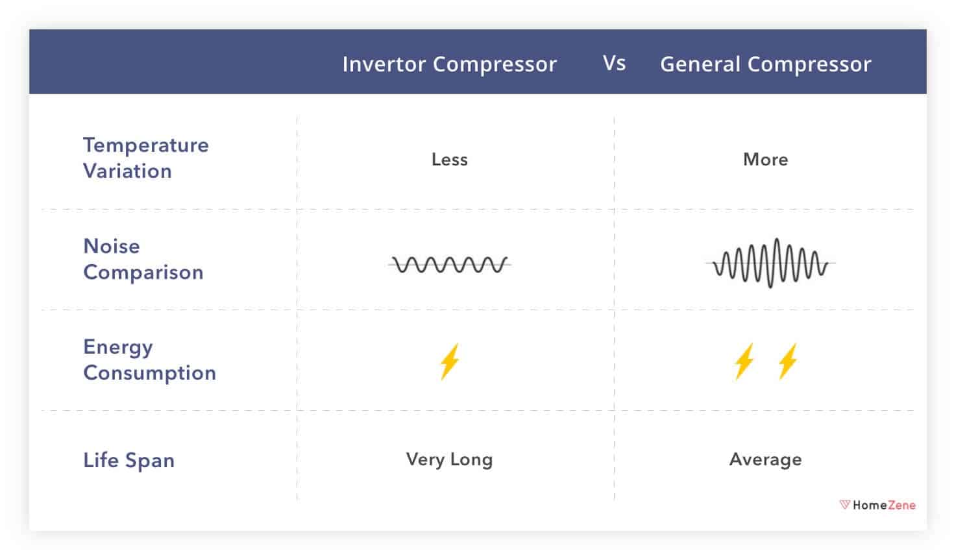Click the empty blue header cell above row labels
This screenshot has height=560, width=956.
pos(162,62)
